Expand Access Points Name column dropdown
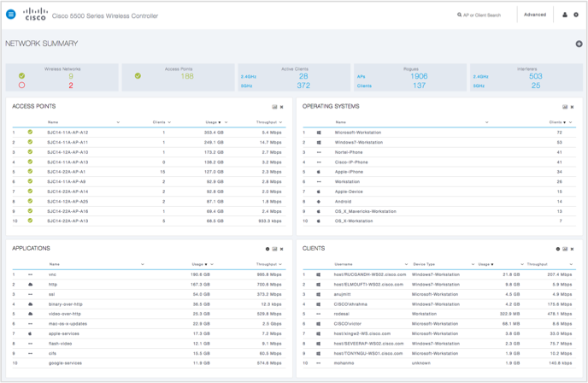The image size is (588, 383). pos(118,122)
